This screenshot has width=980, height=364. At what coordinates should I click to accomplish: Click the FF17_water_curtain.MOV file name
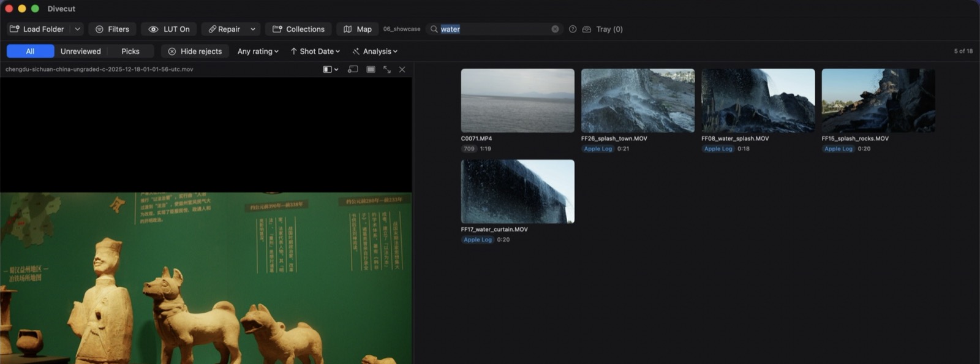494,229
